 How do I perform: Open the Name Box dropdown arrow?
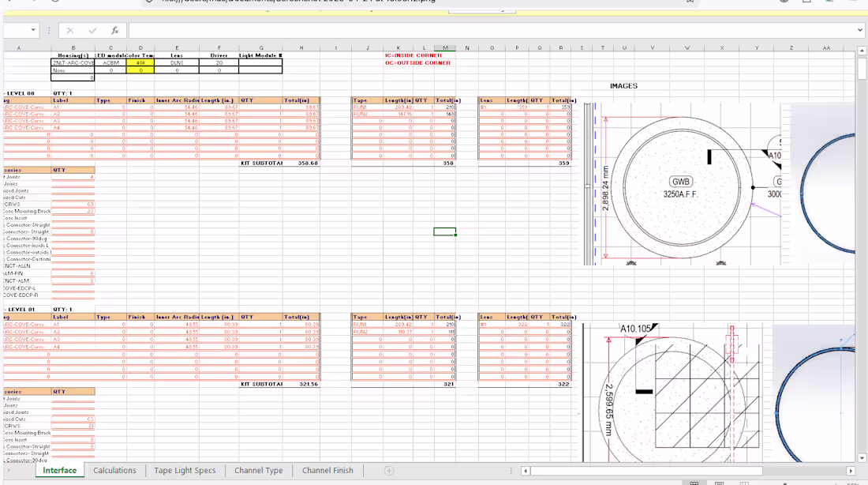[x=33, y=30]
